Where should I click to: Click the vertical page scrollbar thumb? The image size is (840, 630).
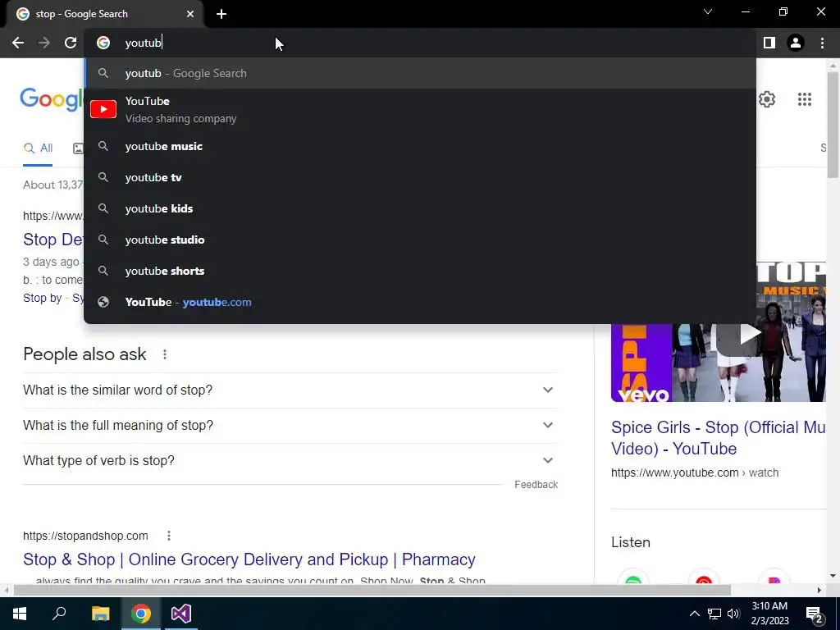pos(833,125)
